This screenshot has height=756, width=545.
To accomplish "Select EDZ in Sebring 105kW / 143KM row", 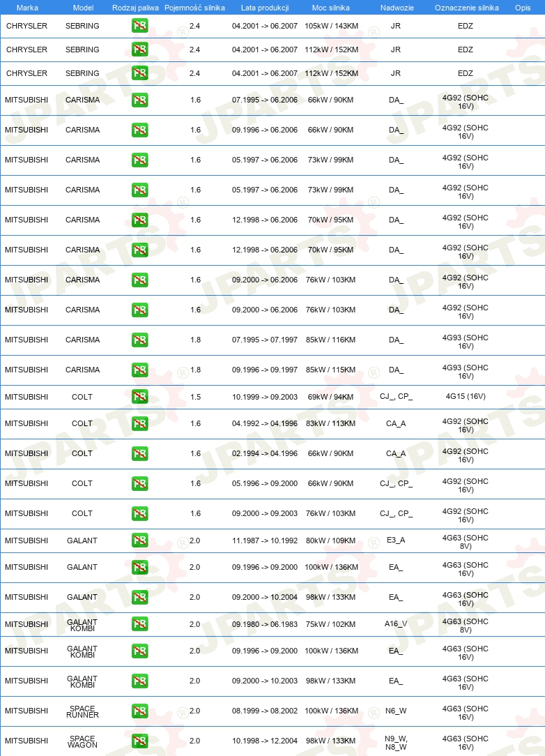I will 466,26.
